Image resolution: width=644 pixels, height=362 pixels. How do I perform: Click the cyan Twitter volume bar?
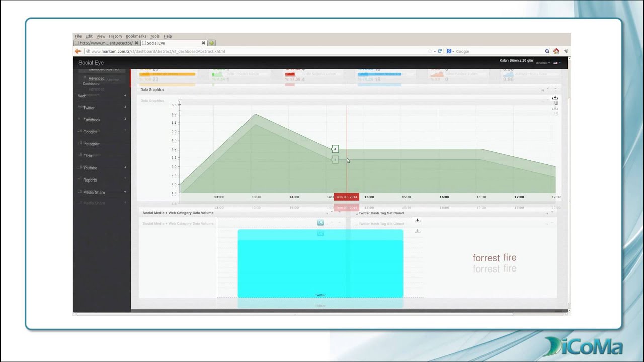320,263
